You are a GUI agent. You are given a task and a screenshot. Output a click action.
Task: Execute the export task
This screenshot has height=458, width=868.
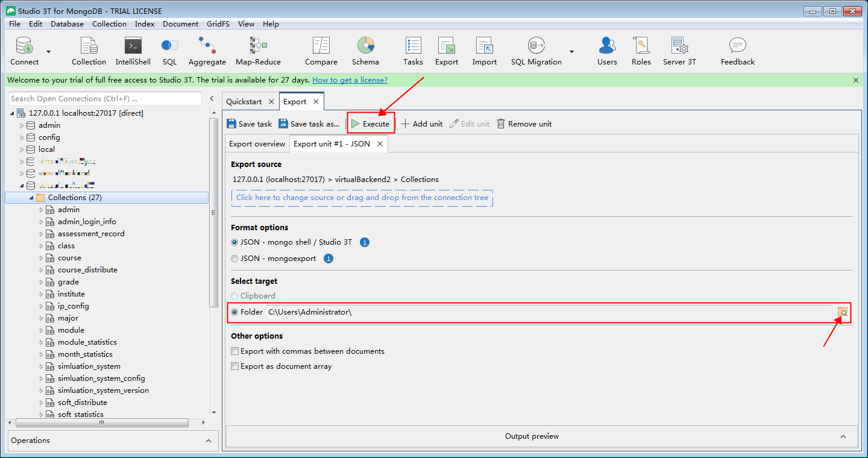[371, 124]
